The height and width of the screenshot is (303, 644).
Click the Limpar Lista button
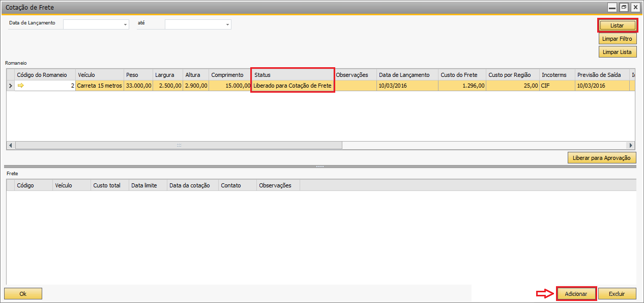pos(617,52)
